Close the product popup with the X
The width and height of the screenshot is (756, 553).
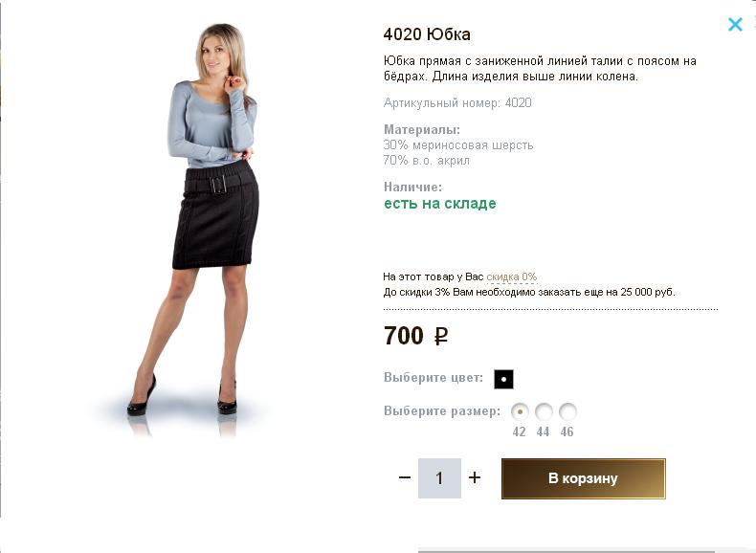pyautogui.click(x=735, y=25)
